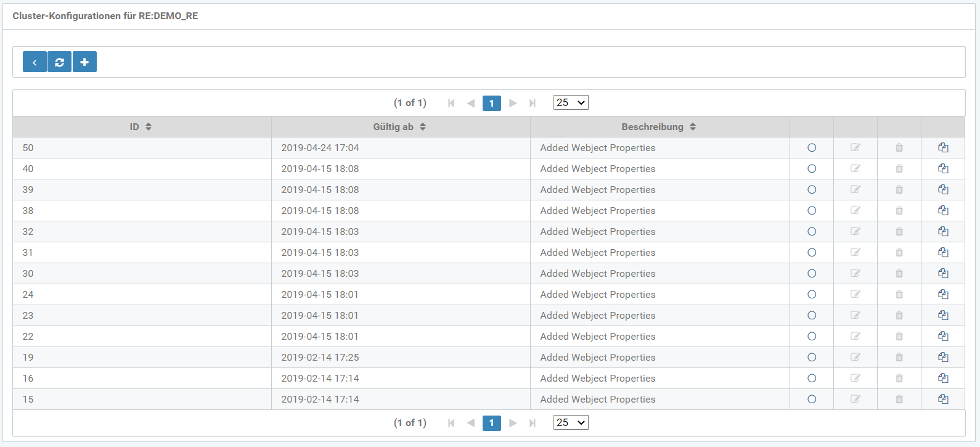Select the radio button for ID 32

(x=812, y=232)
